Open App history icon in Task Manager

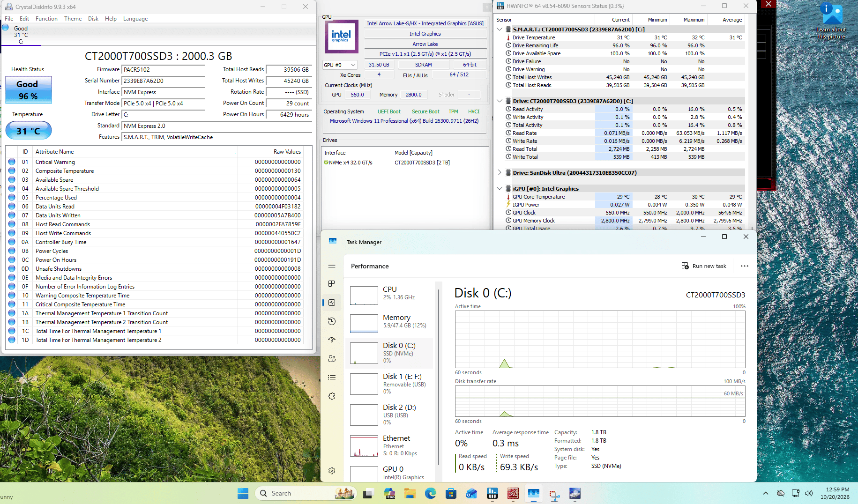[x=332, y=321]
